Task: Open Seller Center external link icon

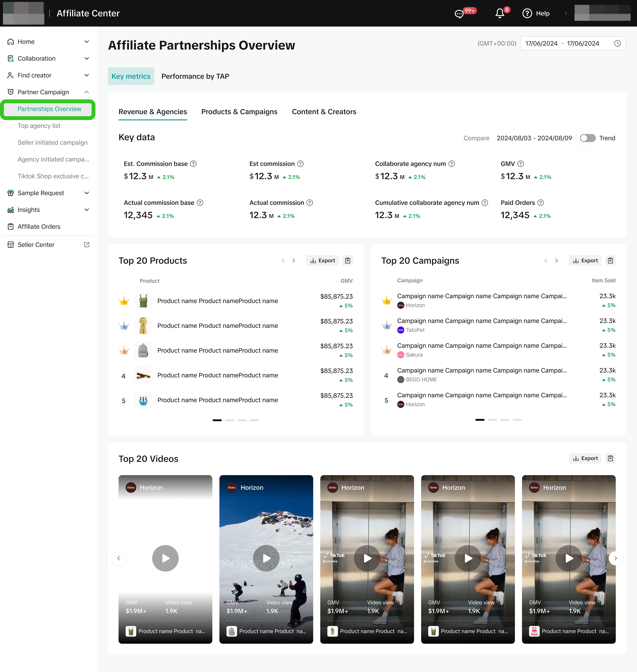Action: click(x=87, y=244)
